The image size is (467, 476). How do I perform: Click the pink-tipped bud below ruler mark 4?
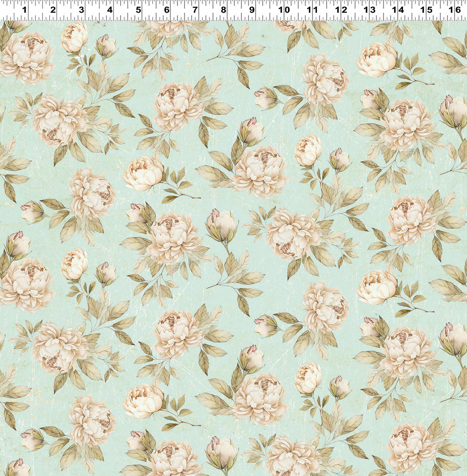point(105,45)
